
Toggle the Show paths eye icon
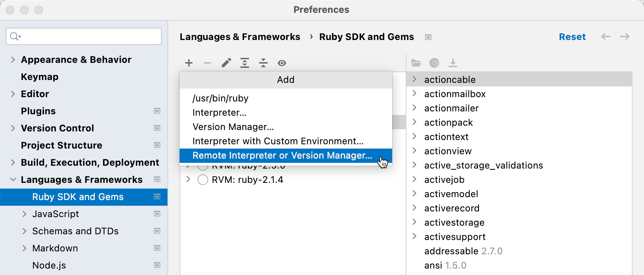click(282, 63)
